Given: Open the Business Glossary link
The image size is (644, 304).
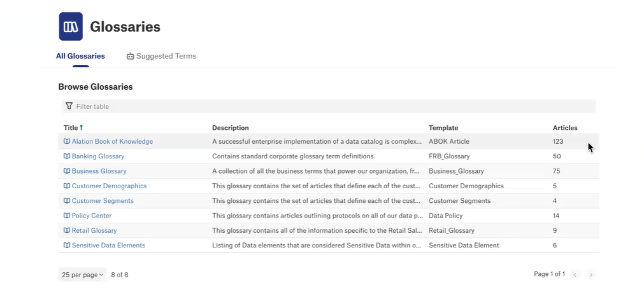Looking at the screenshot, I should coord(99,170).
